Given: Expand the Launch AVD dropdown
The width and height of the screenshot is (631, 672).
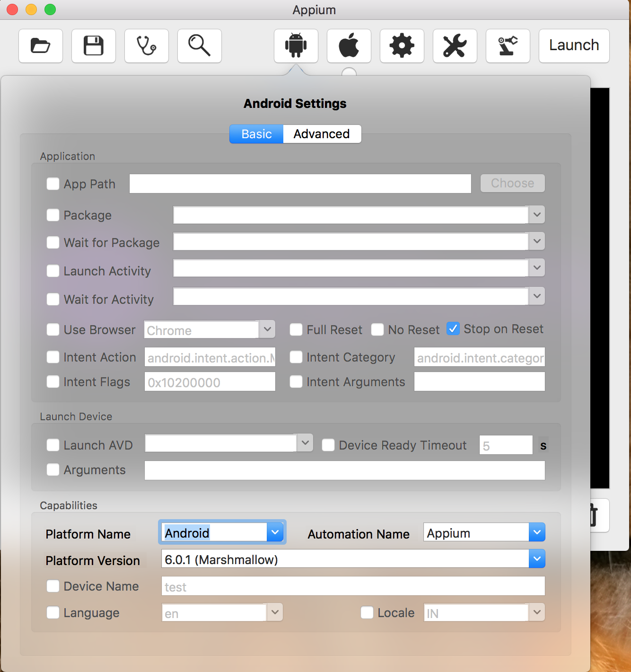Looking at the screenshot, I should tap(305, 443).
